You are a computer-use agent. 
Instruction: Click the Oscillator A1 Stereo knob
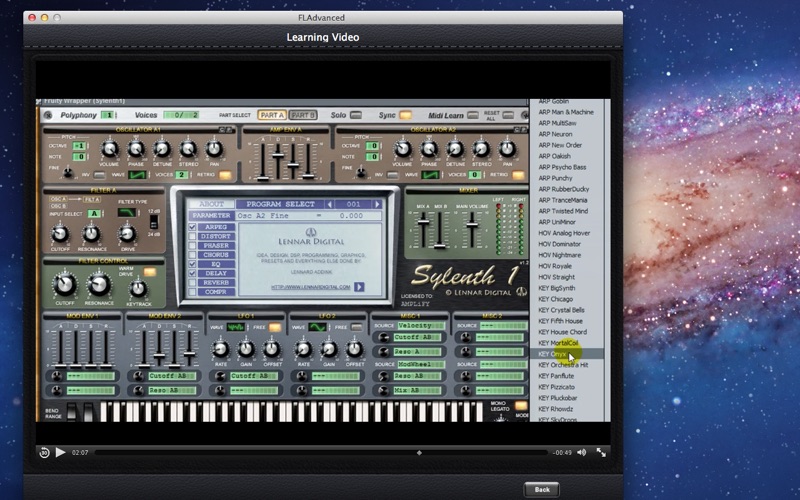tap(188, 149)
